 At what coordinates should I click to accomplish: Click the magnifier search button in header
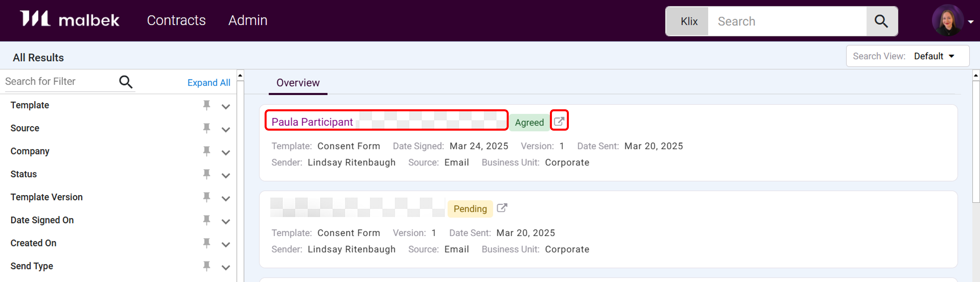coord(882,21)
